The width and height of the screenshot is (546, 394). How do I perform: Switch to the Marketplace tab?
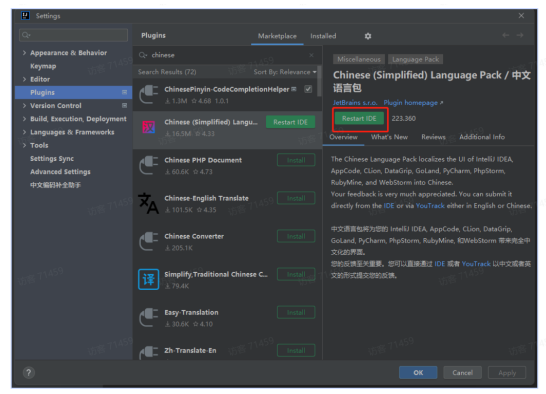(277, 36)
